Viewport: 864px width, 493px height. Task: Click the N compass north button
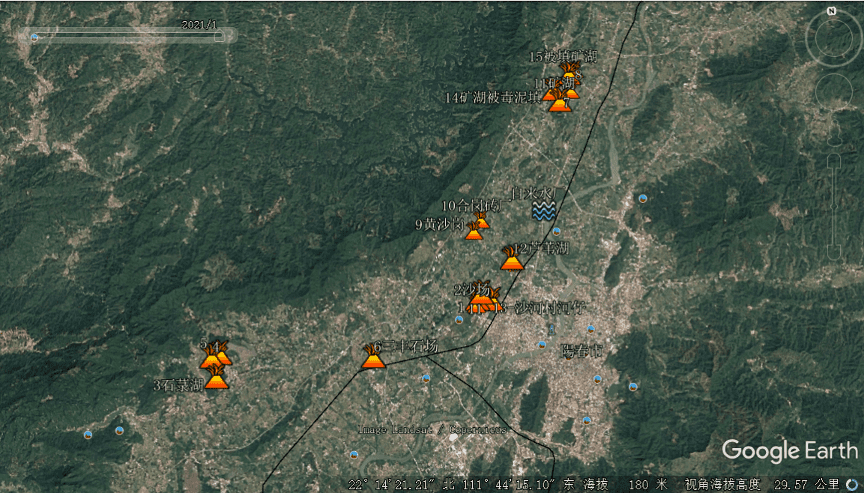point(831,11)
